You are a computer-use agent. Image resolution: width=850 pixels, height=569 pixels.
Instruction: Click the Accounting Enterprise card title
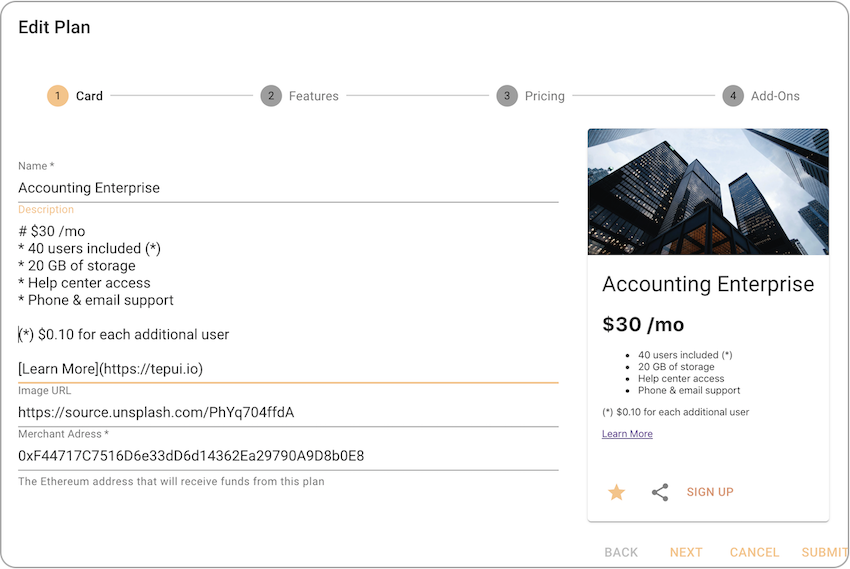point(709,284)
